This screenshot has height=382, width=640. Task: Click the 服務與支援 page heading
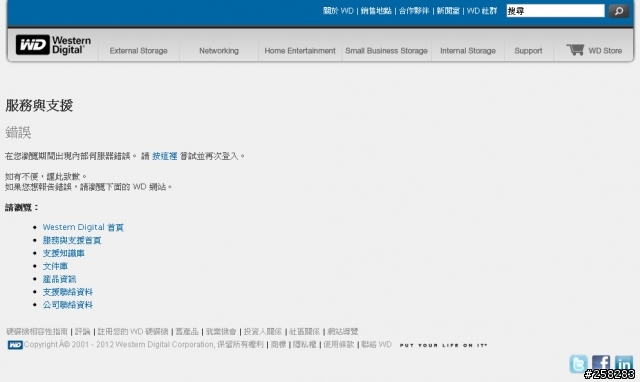coord(39,105)
